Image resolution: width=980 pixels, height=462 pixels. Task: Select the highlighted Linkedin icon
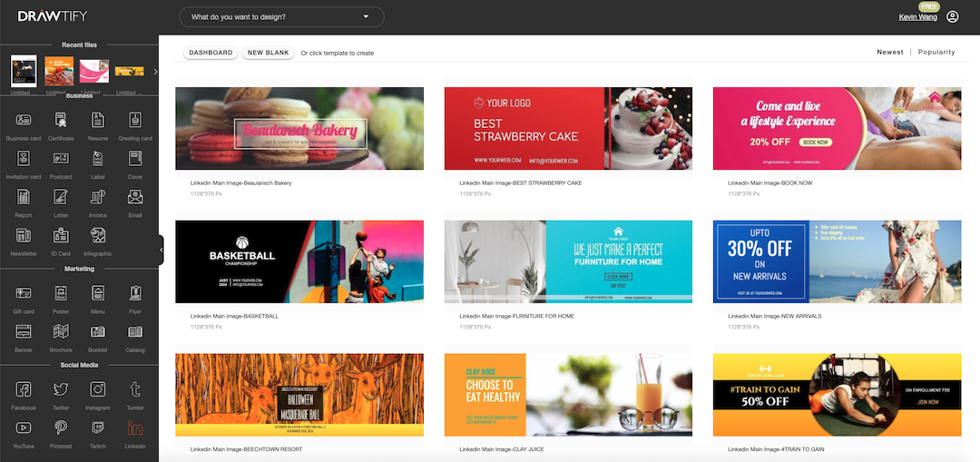click(x=135, y=428)
